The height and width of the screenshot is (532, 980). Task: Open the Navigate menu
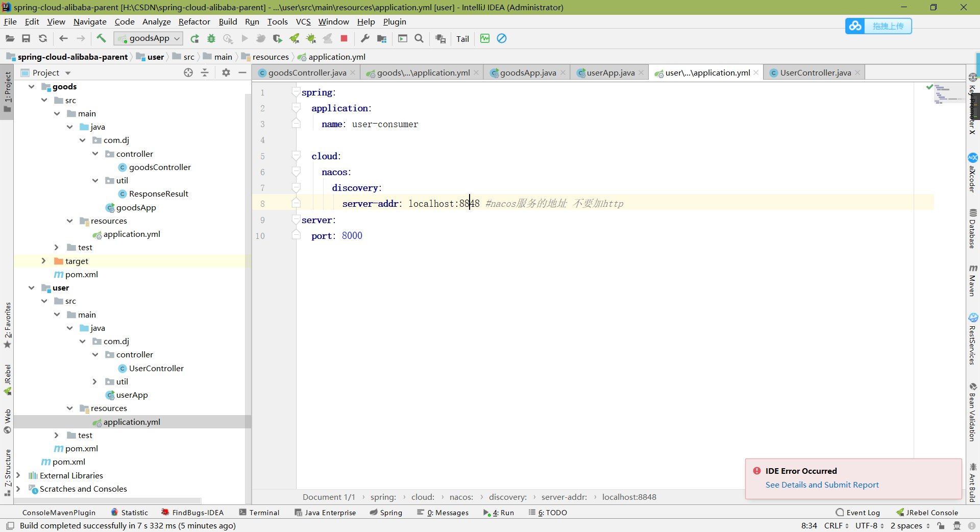(x=90, y=21)
